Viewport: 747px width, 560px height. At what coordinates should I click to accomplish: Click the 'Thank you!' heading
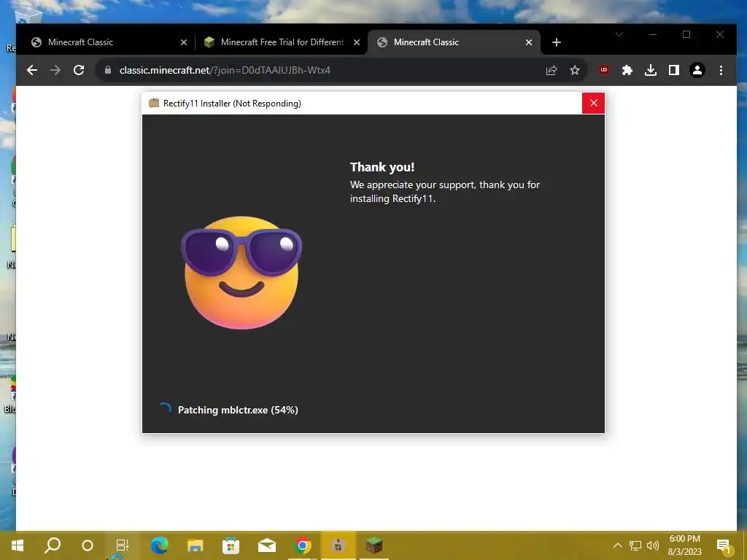(382, 167)
